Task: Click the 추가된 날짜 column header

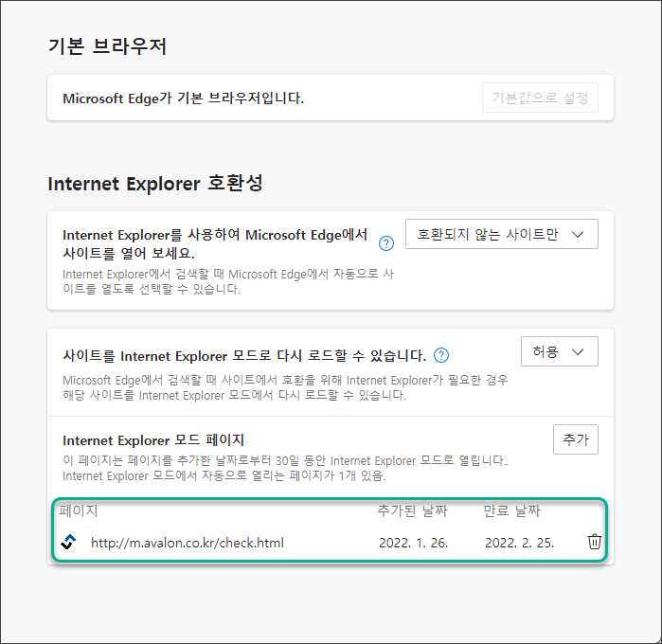Action: [412, 510]
